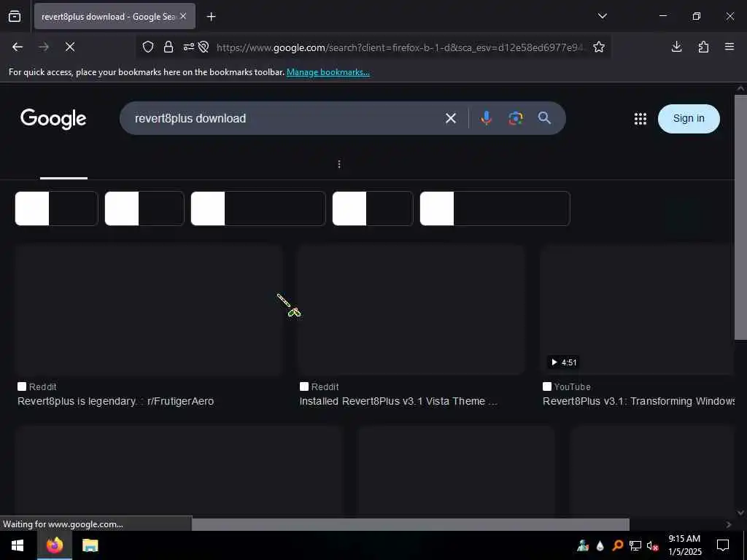747x560 pixels.
Task: Bookmark this page with the star
Action: point(599,47)
